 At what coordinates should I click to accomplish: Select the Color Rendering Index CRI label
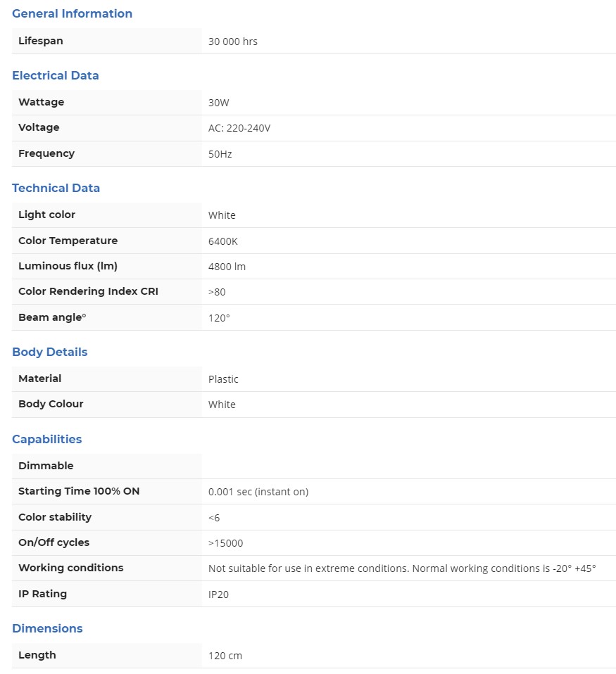coord(88,291)
